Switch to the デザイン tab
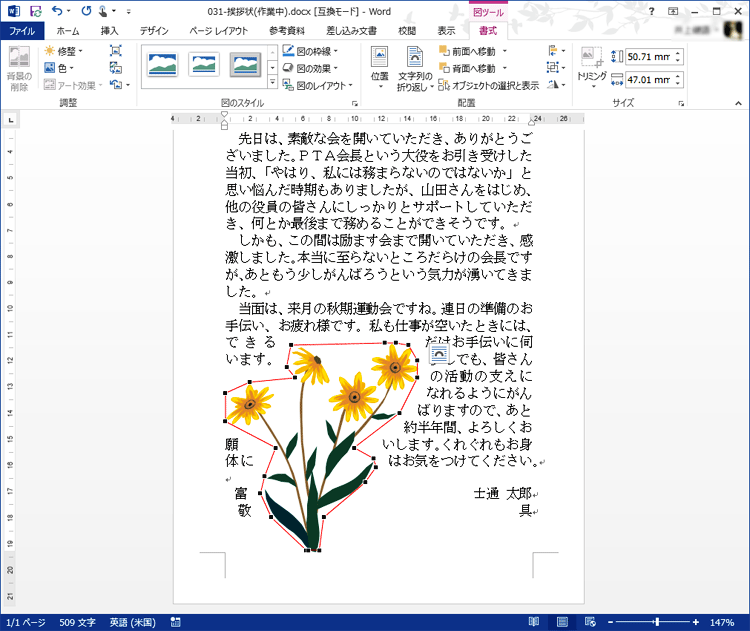 pyautogui.click(x=154, y=31)
